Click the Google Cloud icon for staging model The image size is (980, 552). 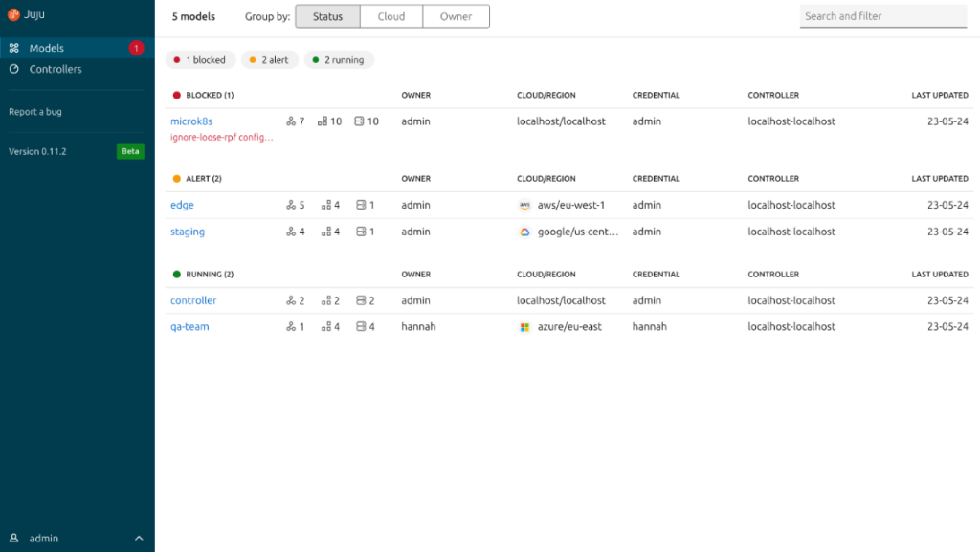pos(523,232)
